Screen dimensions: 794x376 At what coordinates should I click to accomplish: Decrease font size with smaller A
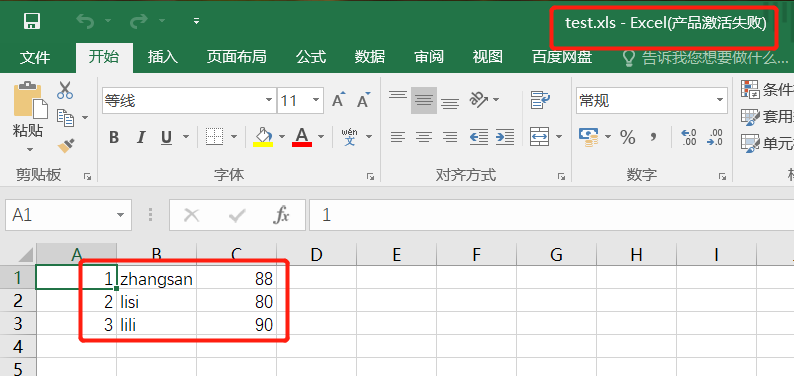[364, 100]
